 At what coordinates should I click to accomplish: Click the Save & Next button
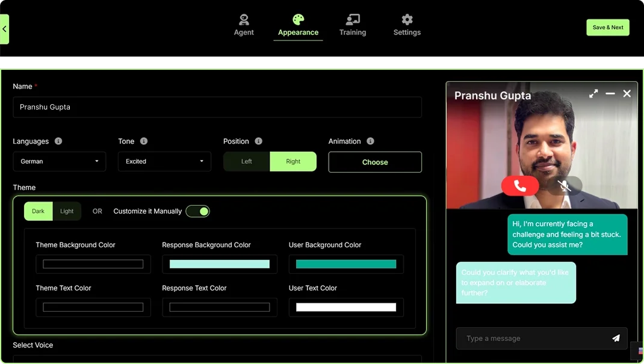[x=607, y=28]
